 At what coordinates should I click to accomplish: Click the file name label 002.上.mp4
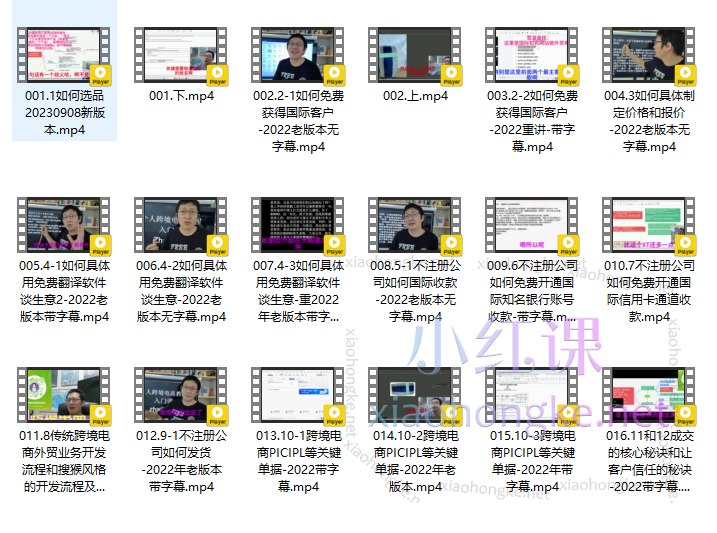pos(415,96)
